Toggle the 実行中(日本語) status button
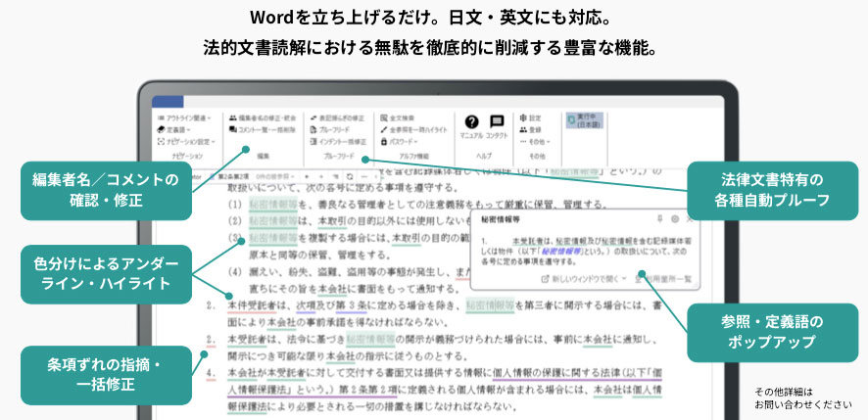The width and height of the screenshot is (868, 420). tap(585, 120)
